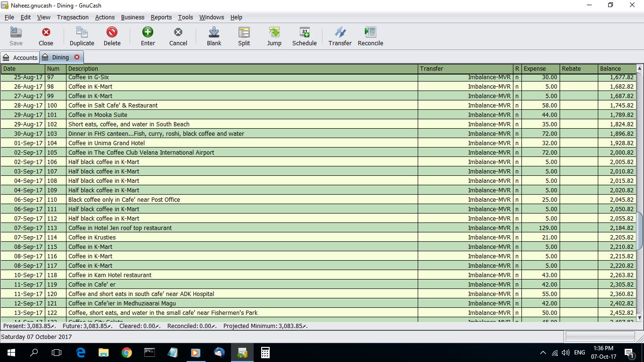Click the 72.00 expense for Coffee Club Velana
644x362 pixels.
541,152
